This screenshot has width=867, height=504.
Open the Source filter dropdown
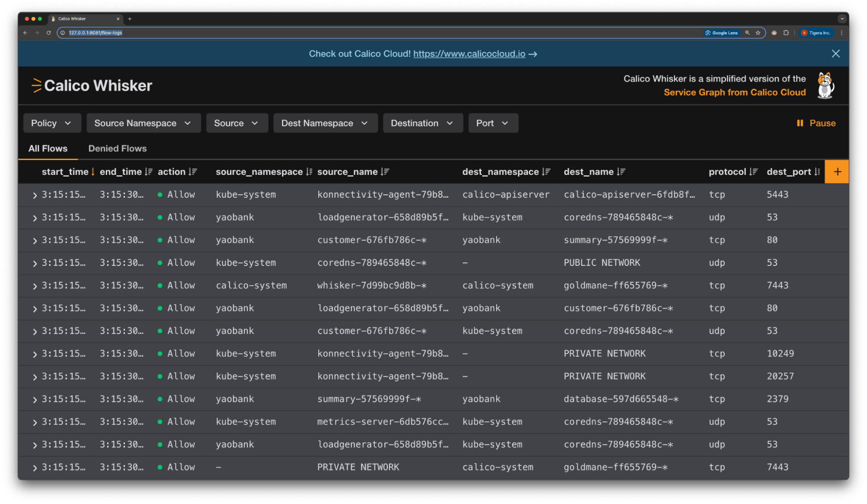[x=237, y=123]
